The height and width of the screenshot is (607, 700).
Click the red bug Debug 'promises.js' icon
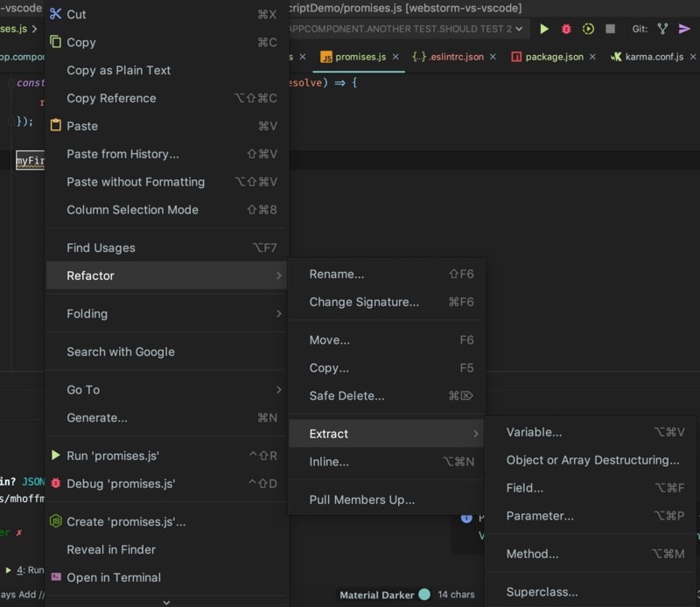[55, 483]
